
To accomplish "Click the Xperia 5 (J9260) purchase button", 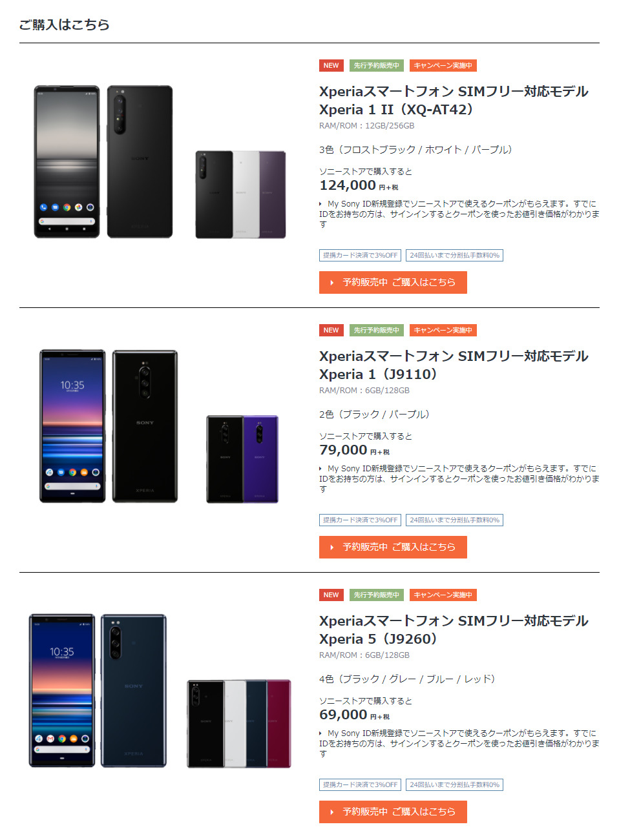I will click(x=393, y=812).
